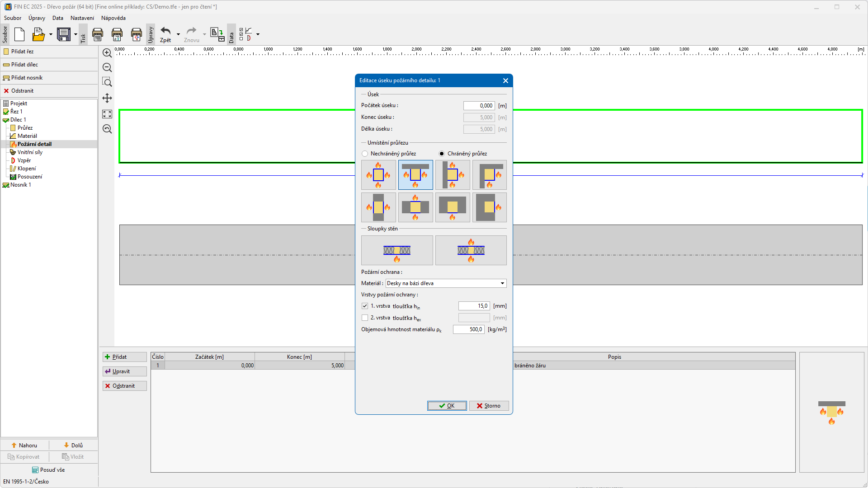Click the fit-to-window view icon
The height and width of the screenshot is (488, 868).
pos(107,114)
